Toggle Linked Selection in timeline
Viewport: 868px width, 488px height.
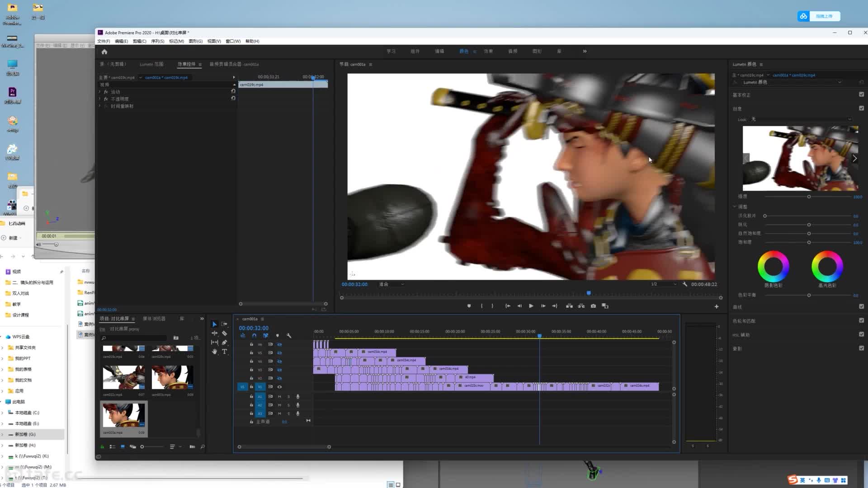click(266, 336)
